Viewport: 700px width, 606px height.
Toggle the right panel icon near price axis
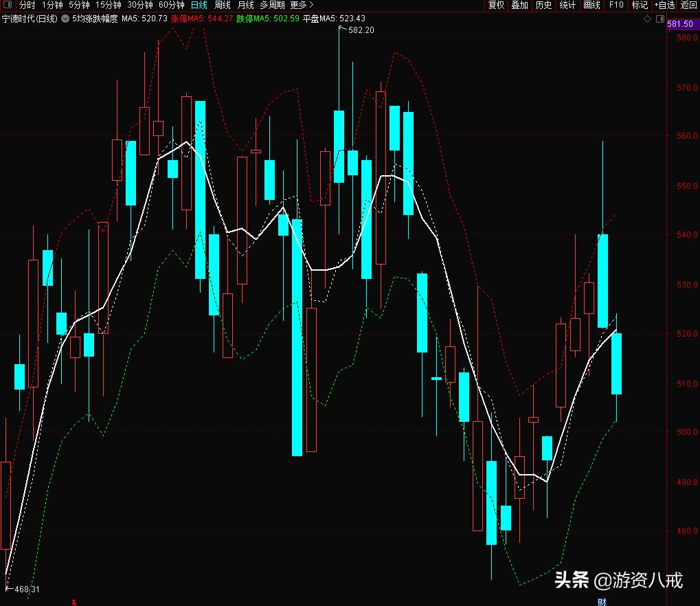(x=660, y=19)
